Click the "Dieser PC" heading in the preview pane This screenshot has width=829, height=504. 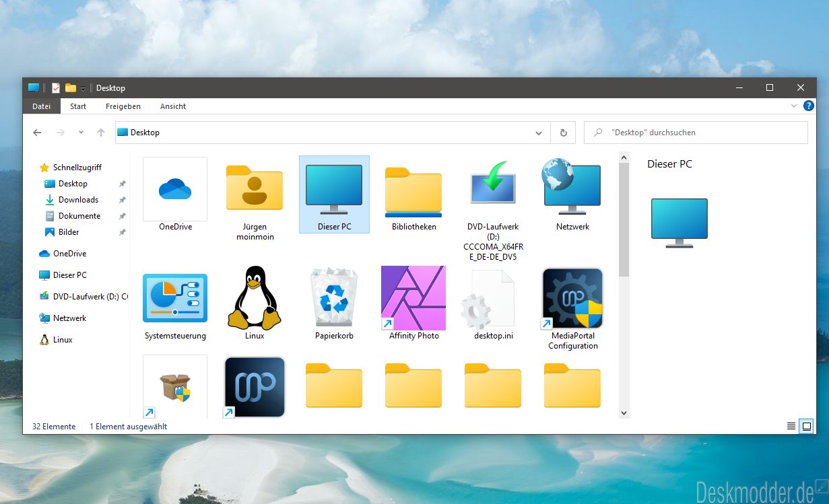point(669,164)
